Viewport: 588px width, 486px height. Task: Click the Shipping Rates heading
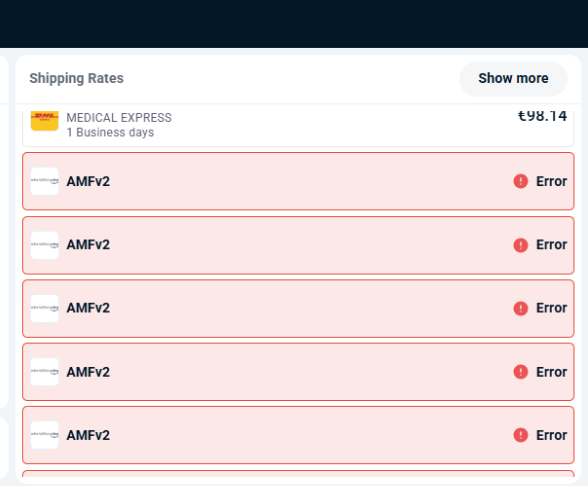(x=76, y=78)
